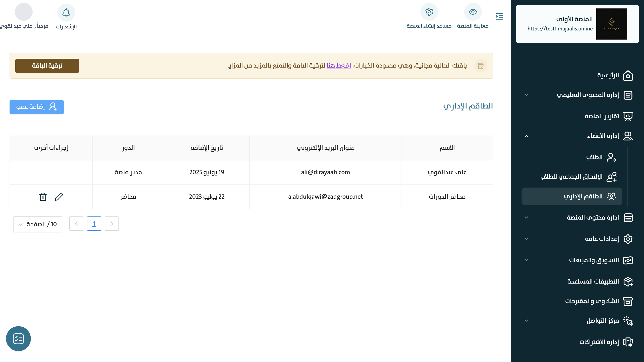Open مساعد إنشاء المنصة gear icon
The image size is (644, 362).
[x=429, y=12]
